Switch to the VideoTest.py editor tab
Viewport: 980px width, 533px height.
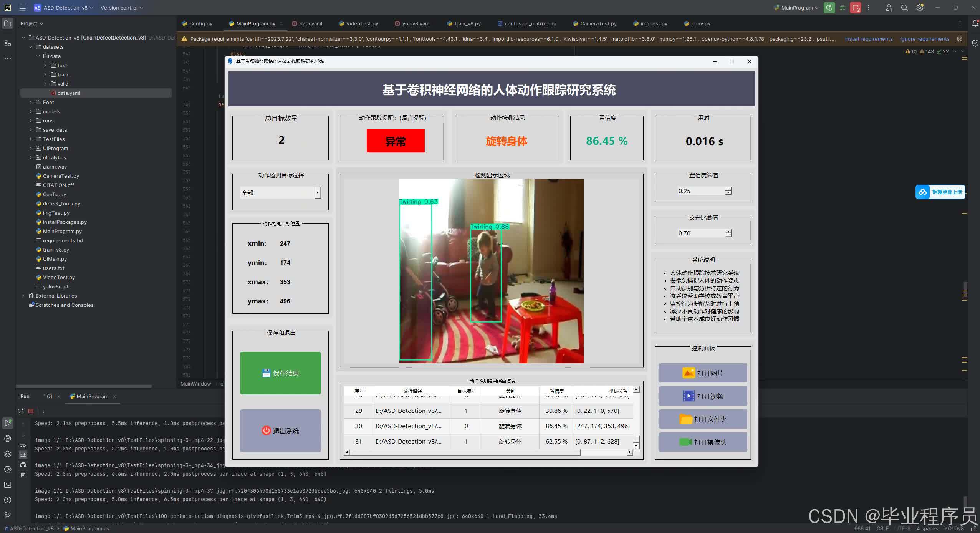pos(362,24)
